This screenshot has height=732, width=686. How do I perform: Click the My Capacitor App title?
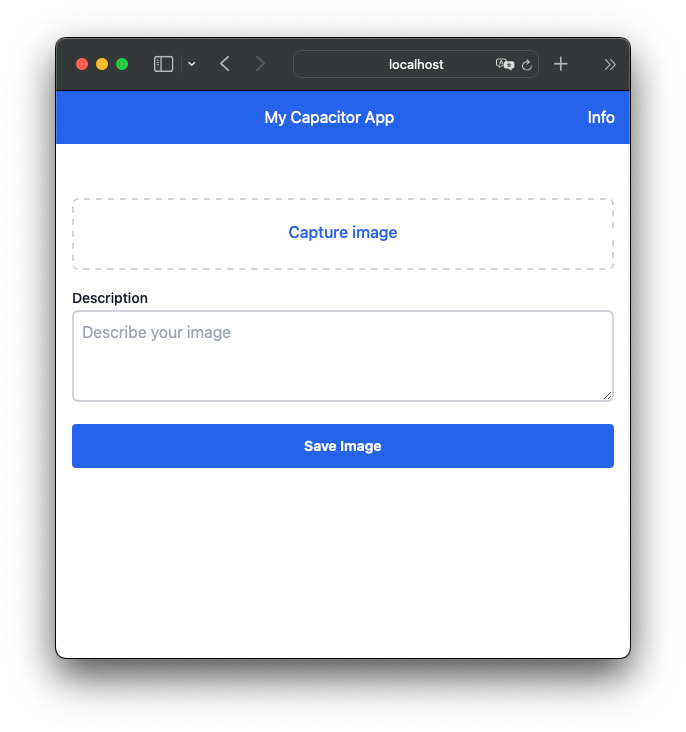click(x=329, y=118)
